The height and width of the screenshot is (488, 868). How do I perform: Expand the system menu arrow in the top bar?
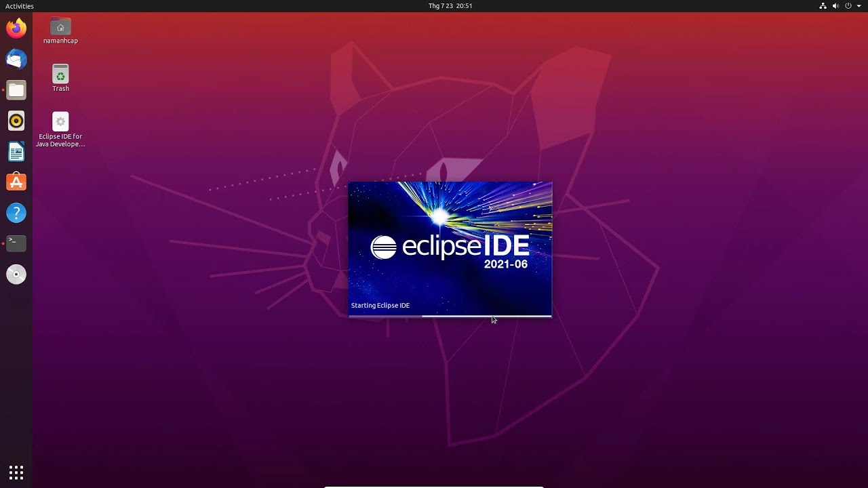tap(859, 6)
